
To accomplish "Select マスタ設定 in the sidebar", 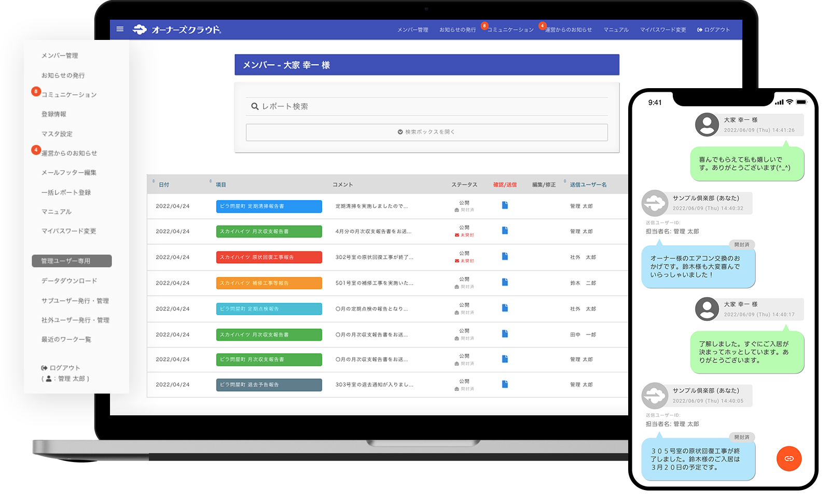I will [x=57, y=134].
